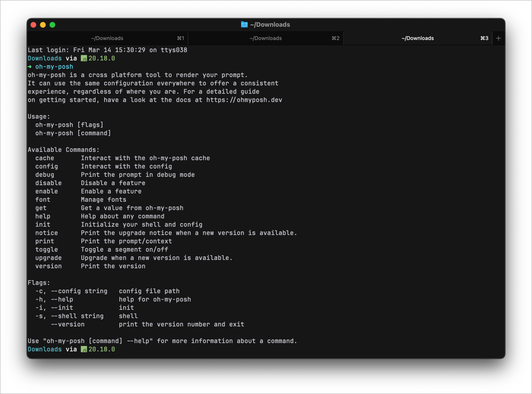Minimize the terminal using the yellow button
532x394 pixels.
pos(43,25)
